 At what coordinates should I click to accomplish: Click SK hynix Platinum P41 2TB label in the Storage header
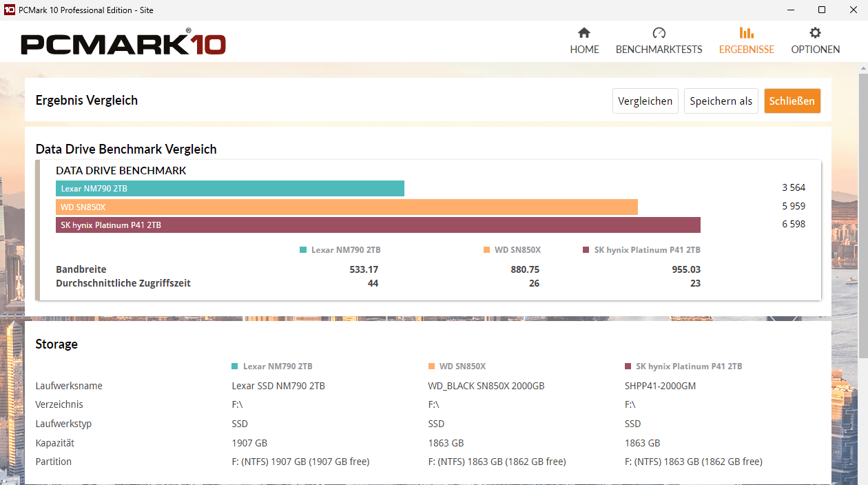[x=689, y=367]
